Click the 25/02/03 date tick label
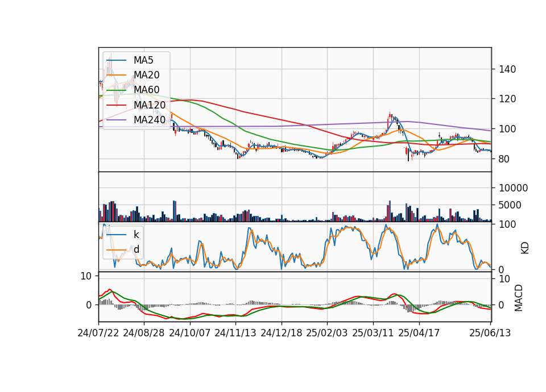This screenshot has height=392, width=546. 327,333
